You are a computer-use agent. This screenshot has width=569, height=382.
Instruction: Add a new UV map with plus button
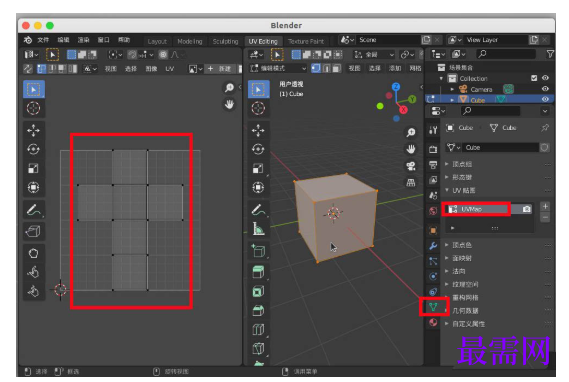coord(545,206)
